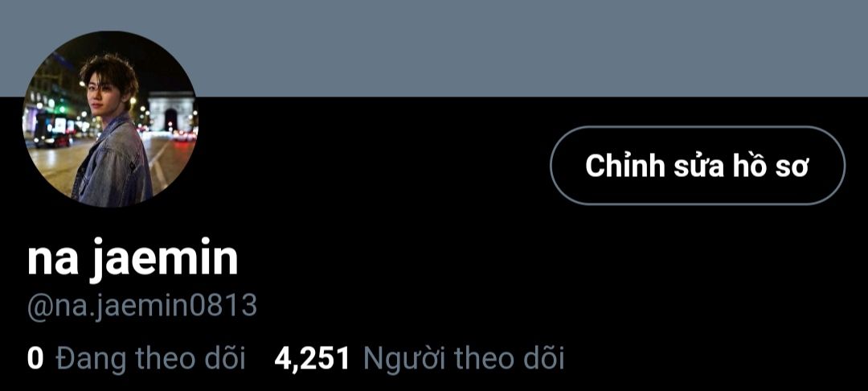Open the circular profile avatar photo
This screenshot has width=868, height=391.
pyautogui.click(x=109, y=118)
